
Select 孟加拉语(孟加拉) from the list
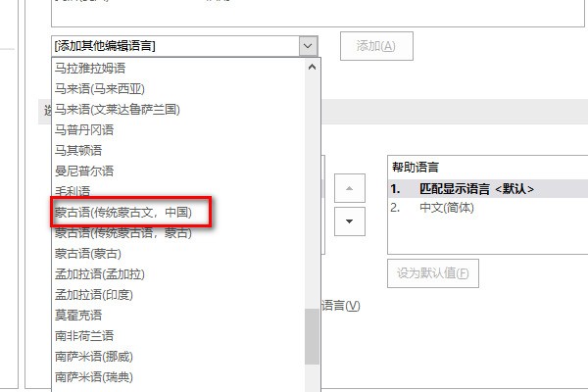(178, 274)
